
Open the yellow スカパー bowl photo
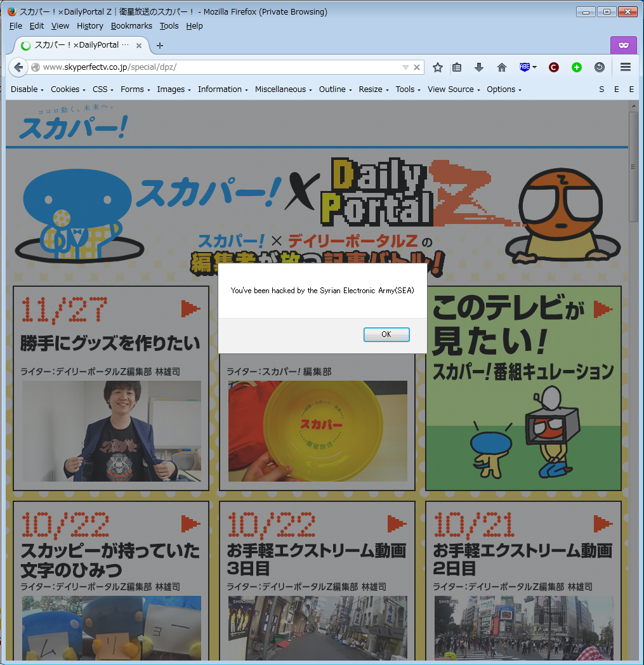tap(317, 431)
